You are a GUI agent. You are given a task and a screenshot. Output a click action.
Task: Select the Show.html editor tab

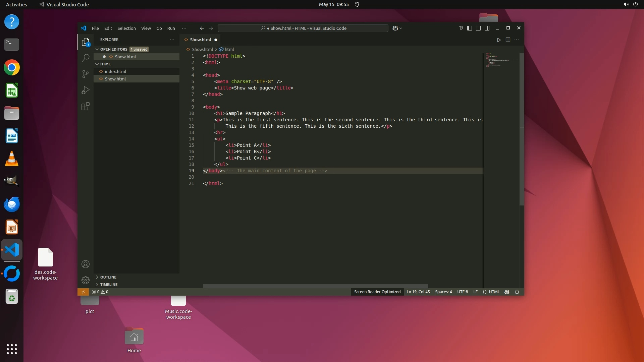[200, 40]
